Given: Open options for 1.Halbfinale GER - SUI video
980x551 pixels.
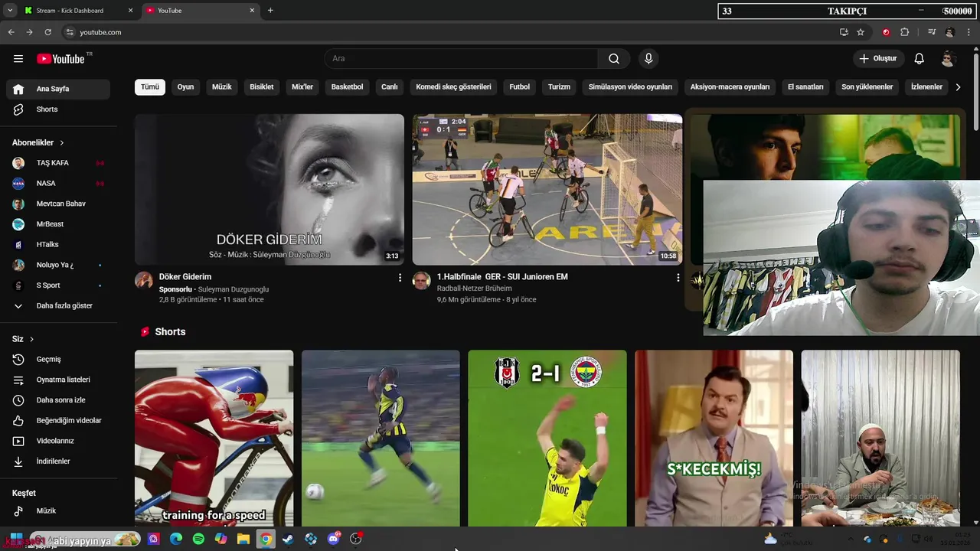Looking at the screenshot, I should click(x=678, y=278).
